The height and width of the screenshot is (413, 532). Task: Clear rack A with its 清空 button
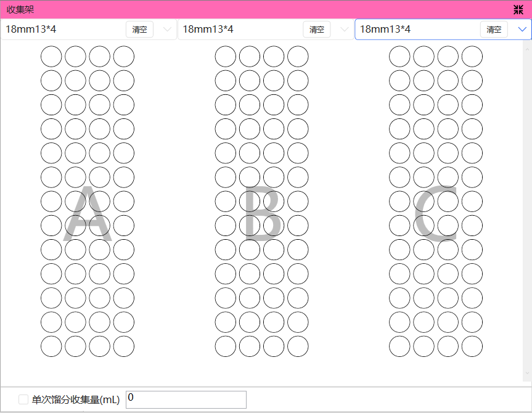[x=139, y=30]
